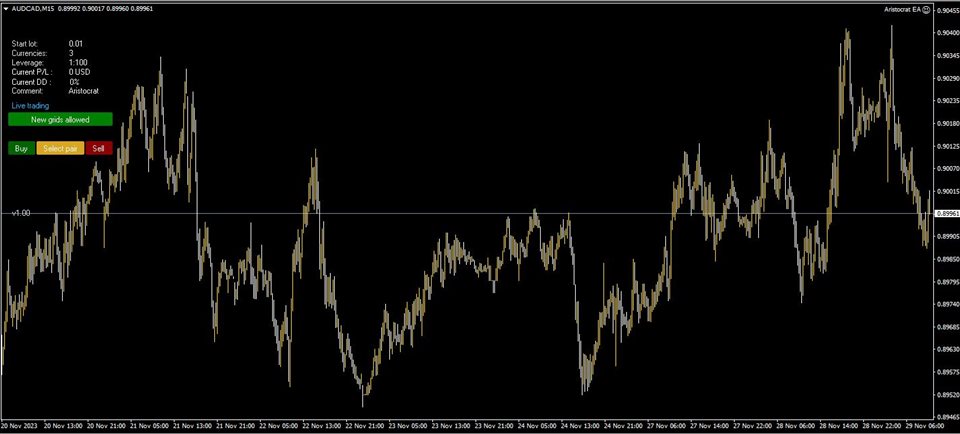Screen dimensions: 960x434
Task: Click 0.89740 on the price scale
Action: pyautogui.click(x=947, y=304)
